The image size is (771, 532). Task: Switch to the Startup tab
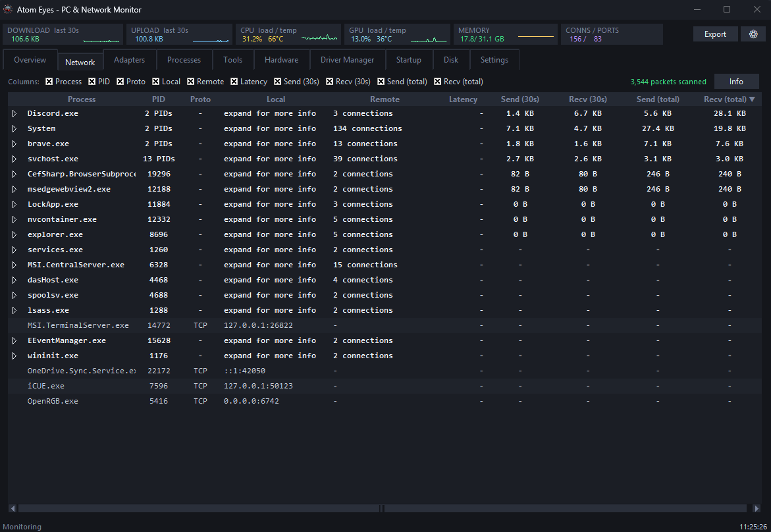pyautogui.click(x=409, y=60)
